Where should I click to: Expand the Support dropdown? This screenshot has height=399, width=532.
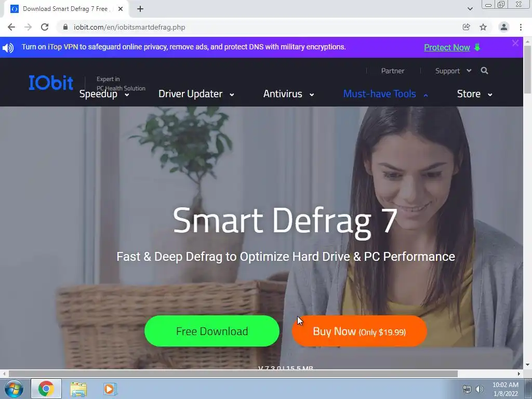(453, 71)
